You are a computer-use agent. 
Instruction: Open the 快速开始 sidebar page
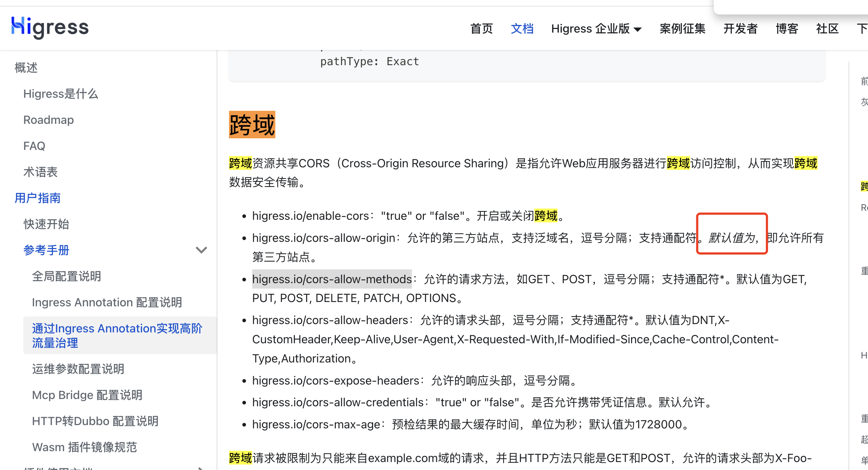pos(46,224)
